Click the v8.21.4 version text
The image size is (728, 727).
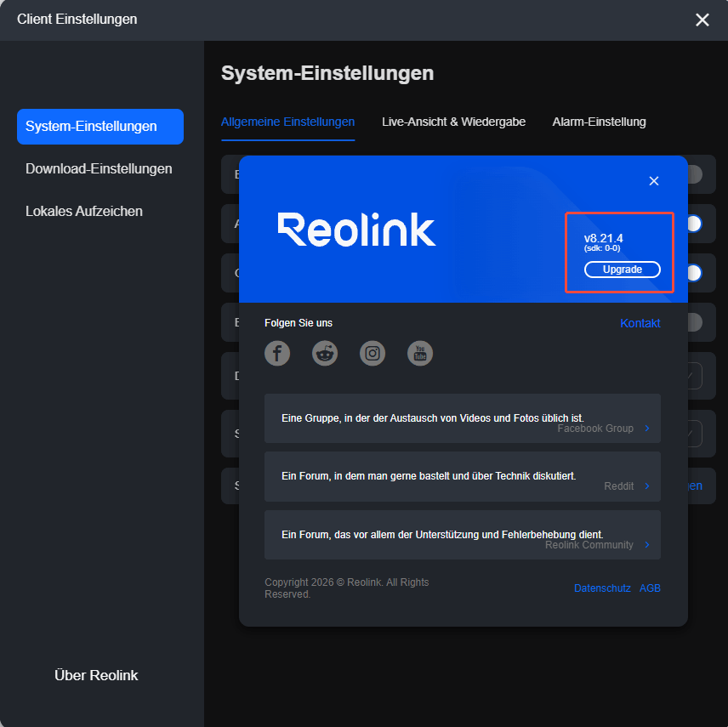coord(603,238)
